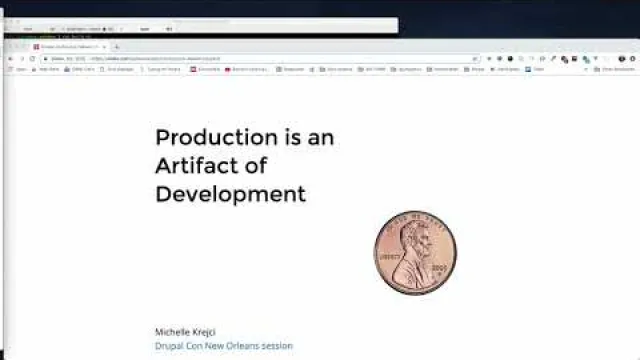This screenshot has height=360, width=640.
Task: Close the active presentation tab
Action: (104, 47)
